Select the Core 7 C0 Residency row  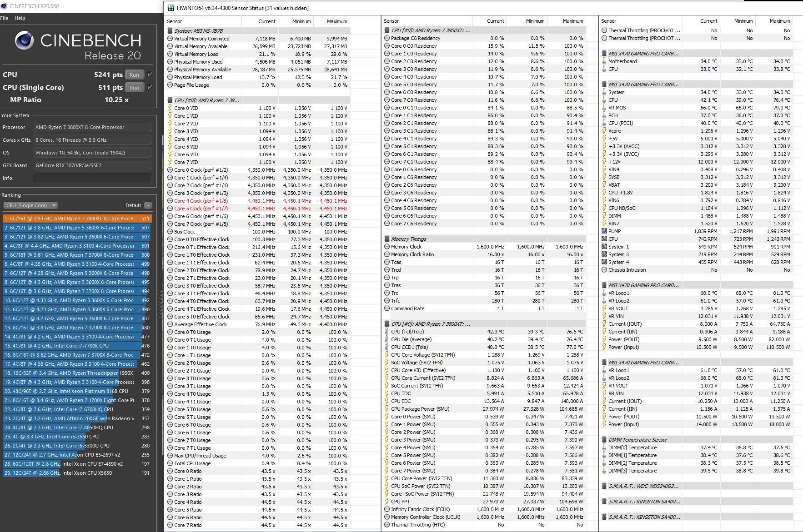484,100
